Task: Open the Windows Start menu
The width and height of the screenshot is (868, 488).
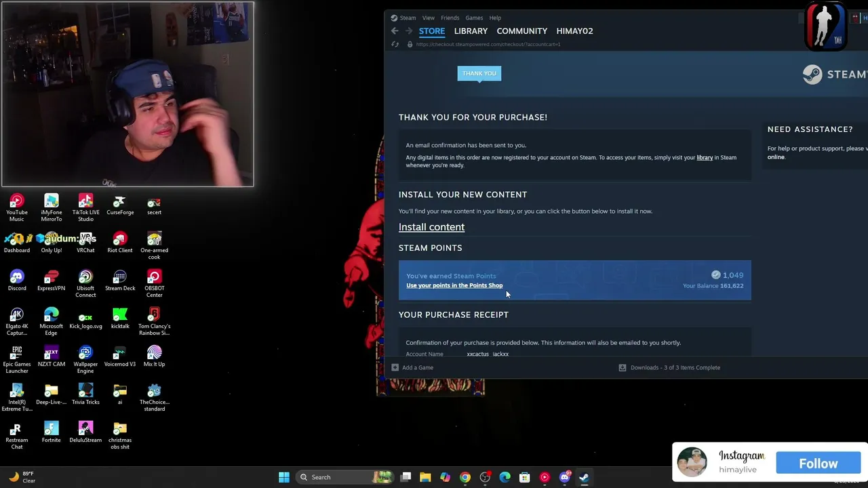Action: (284, 477)
